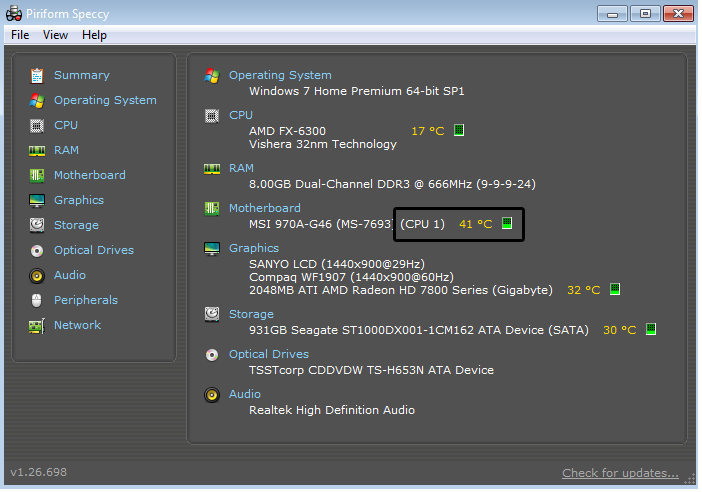Click the TSSTcorp CDDVDW TS-H653N text
Screen dimensions: 702x492
coord(371,371)
